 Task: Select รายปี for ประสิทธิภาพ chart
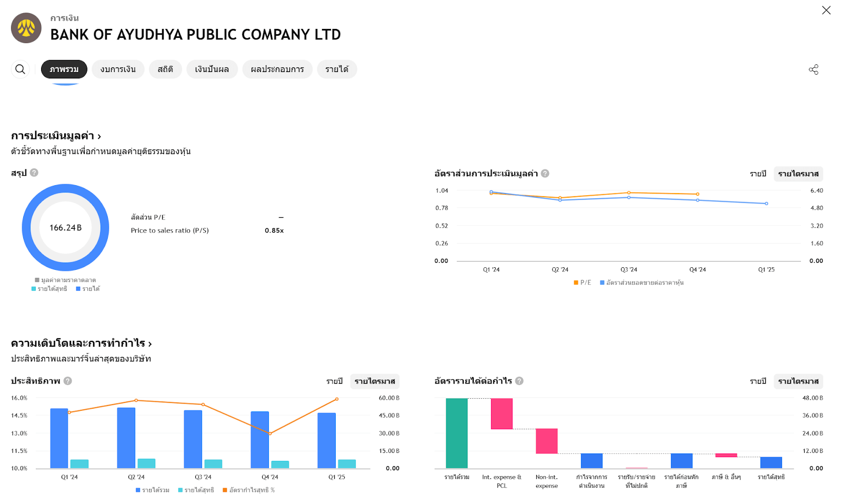click(x=335, y=381)
